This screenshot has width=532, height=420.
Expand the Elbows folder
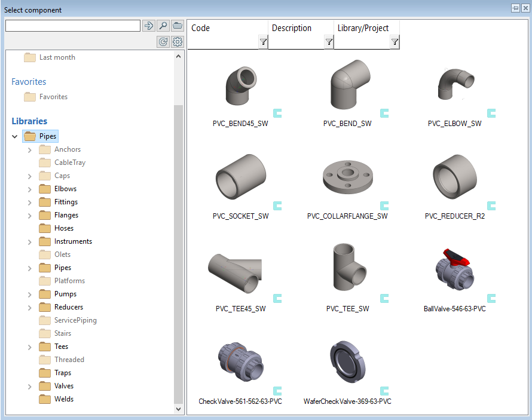coord(30,189)
